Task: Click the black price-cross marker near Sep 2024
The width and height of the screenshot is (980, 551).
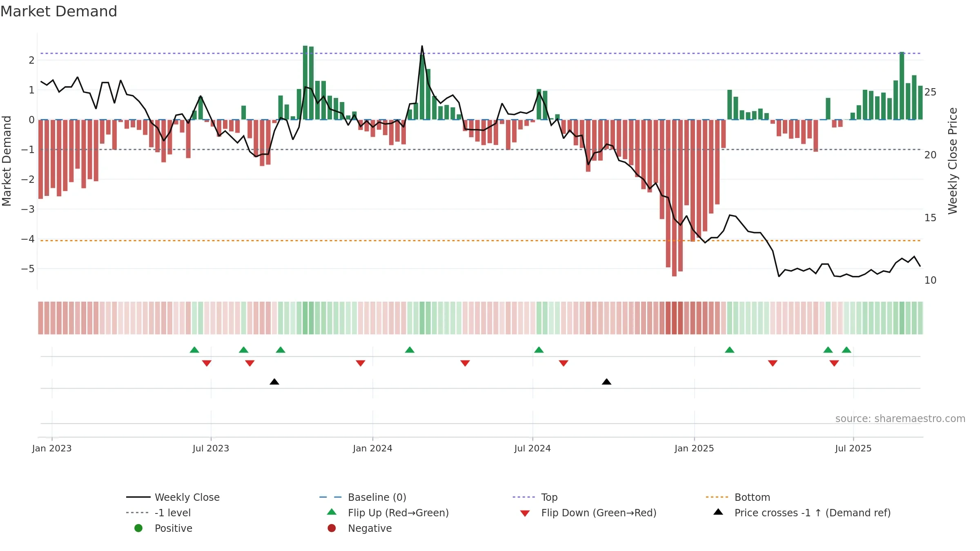Action: tap(607, 382)
